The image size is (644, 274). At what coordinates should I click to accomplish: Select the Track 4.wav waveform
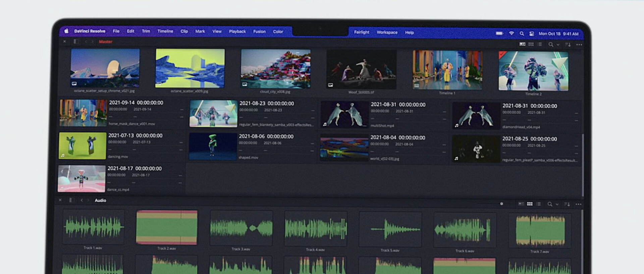click(316, 228)
